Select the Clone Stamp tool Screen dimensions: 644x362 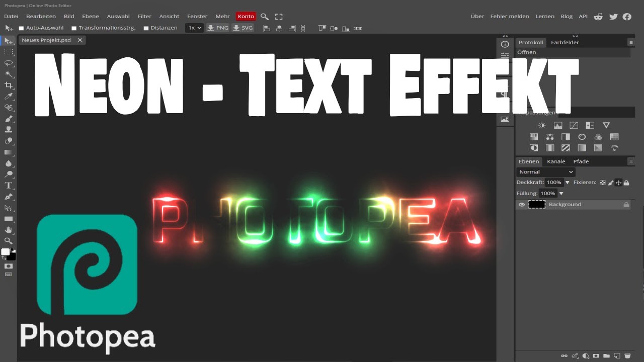[9, 130]
